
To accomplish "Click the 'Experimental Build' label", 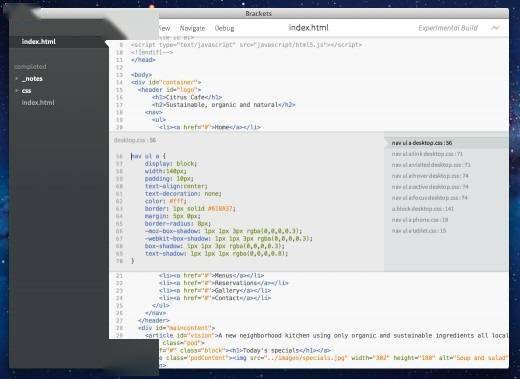I will [x=448, y=28].
